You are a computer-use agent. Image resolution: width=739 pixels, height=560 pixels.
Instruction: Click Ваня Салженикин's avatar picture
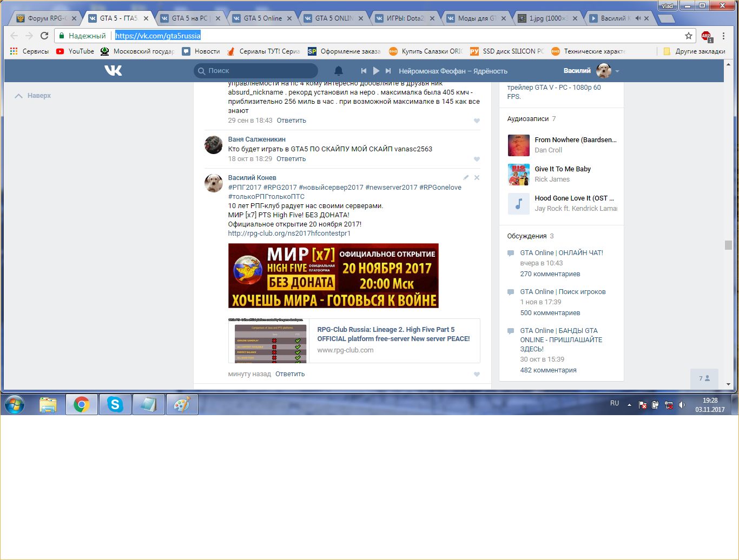214,145
